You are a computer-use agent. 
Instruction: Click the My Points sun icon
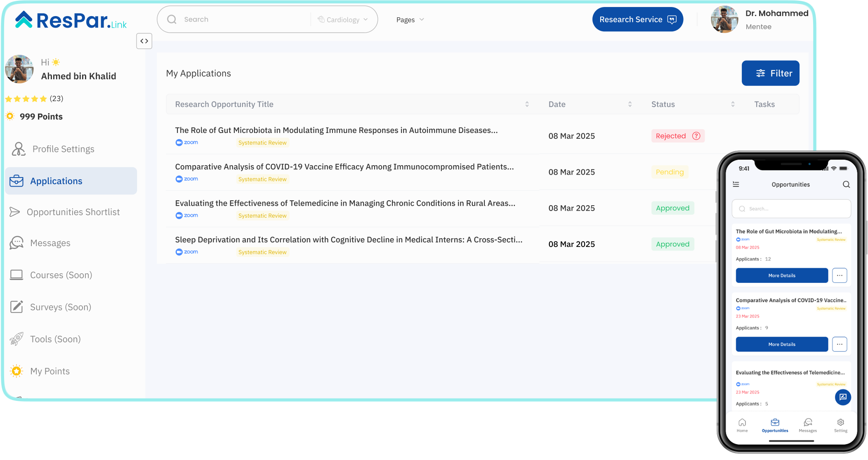pyautogui.click(x=17, y=371)
